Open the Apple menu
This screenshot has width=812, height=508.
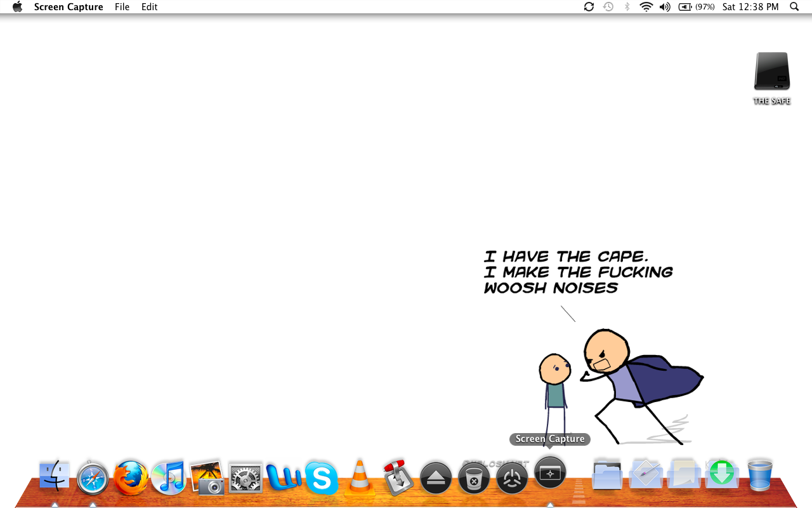point(17,7)
